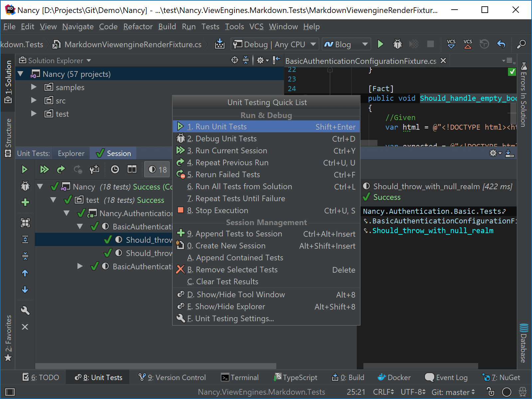Collapse Nancy (57 projects) node
This screenshot has height=399, width=532.
pyautogui.click(x=21, y=74)
